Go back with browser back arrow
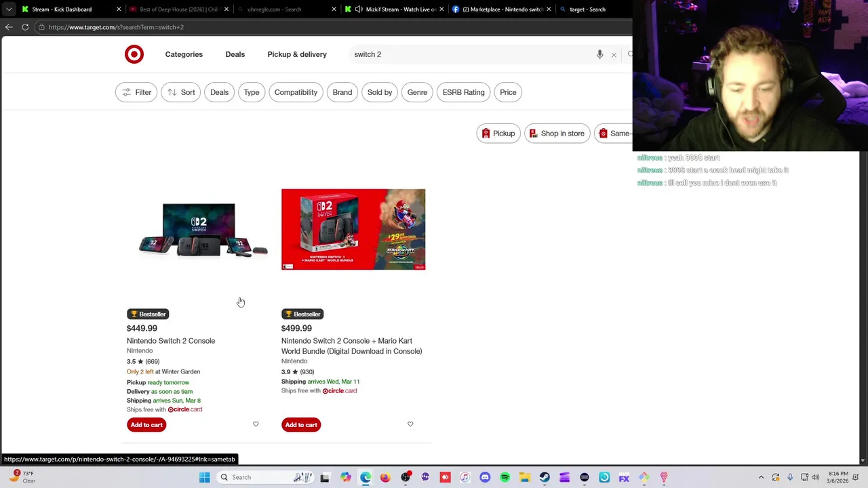The width and height of the screenshot is (868, 488). pyautogui.click(x=9, y=27)
